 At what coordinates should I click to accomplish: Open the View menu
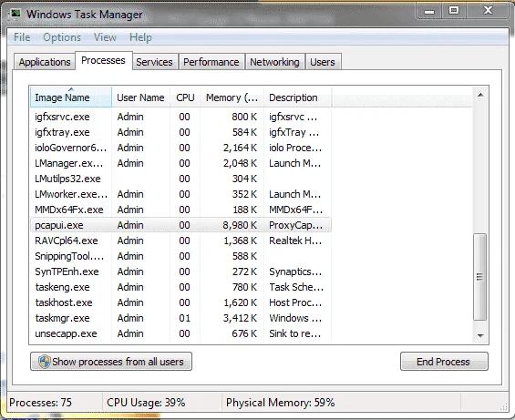105,37
